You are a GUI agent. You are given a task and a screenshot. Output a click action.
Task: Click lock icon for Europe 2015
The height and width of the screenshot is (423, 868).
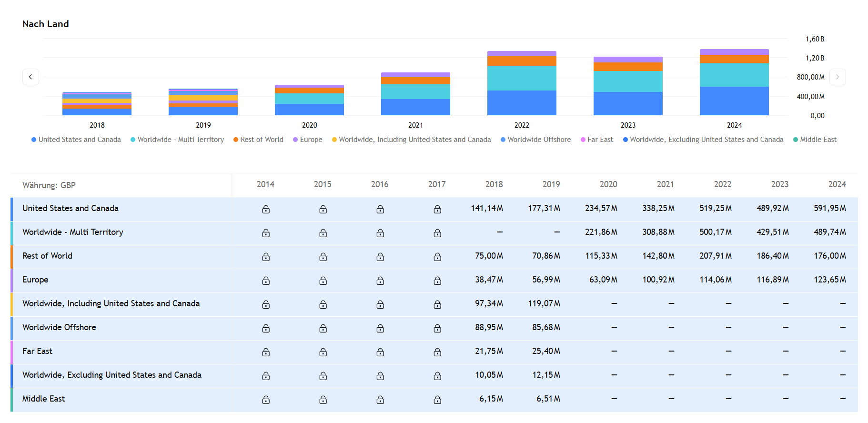(323, 281)
